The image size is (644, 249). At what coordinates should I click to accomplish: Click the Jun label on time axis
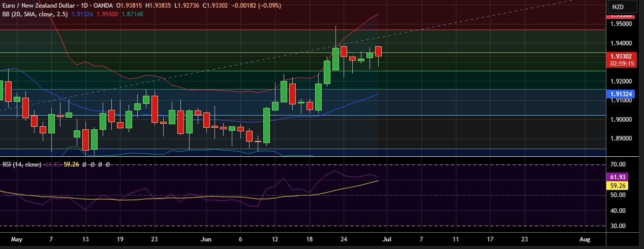(206, 238)
